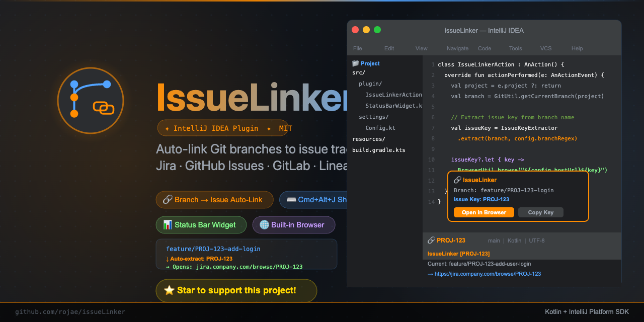Select Config.kt in project tree
Image resolution: width=644 pixels, height=322 pixels.
(380, 128)
